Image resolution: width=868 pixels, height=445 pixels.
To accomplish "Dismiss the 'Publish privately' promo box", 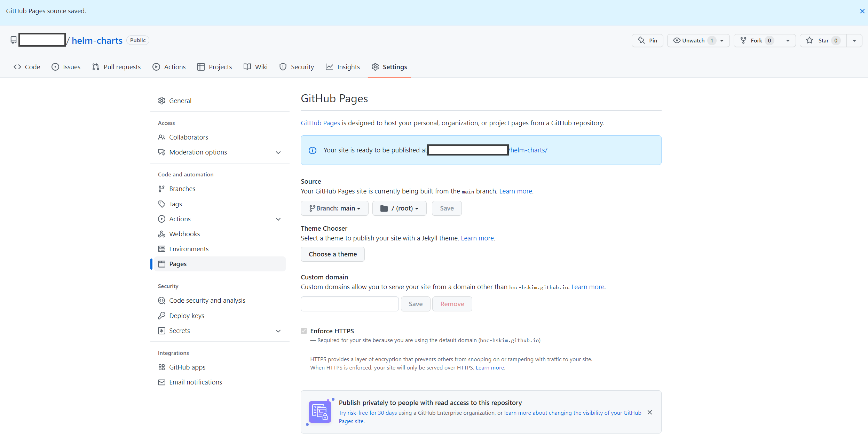I will pos(649,412).
